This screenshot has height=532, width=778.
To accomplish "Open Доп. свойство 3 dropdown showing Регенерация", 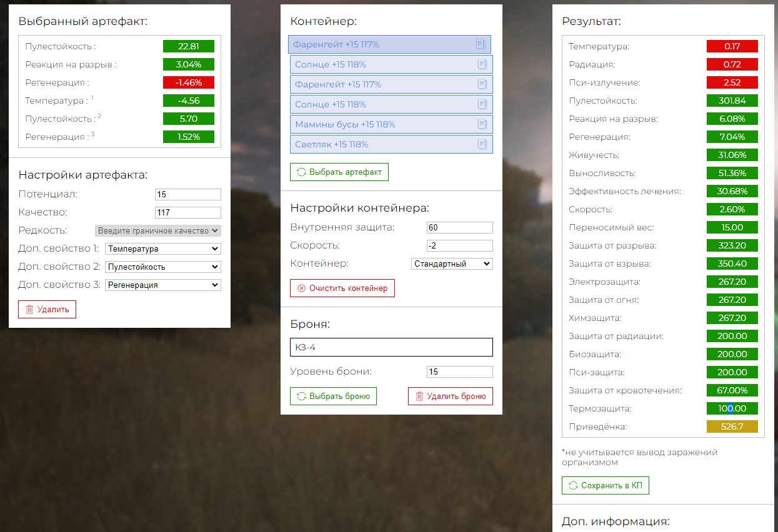I will click(163, 285).
